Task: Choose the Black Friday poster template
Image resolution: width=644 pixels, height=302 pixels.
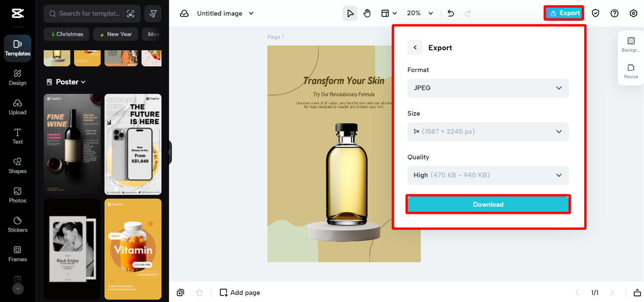Action: tap(72, 249)
